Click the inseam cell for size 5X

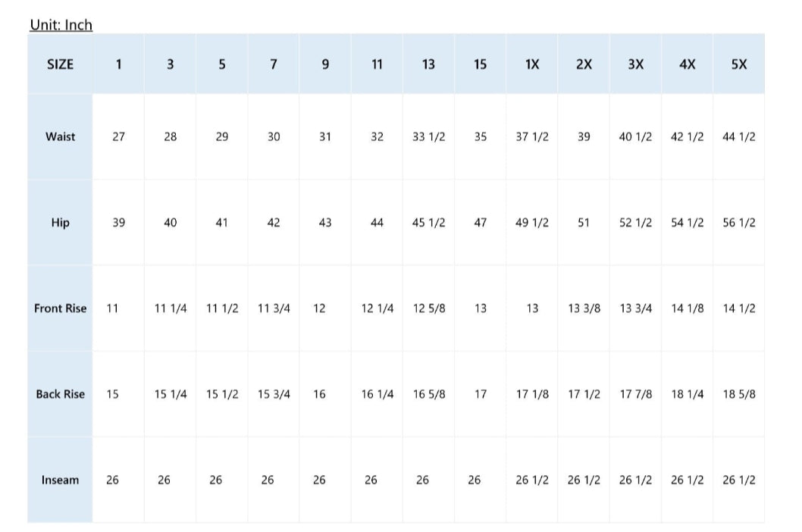point(739,480)
